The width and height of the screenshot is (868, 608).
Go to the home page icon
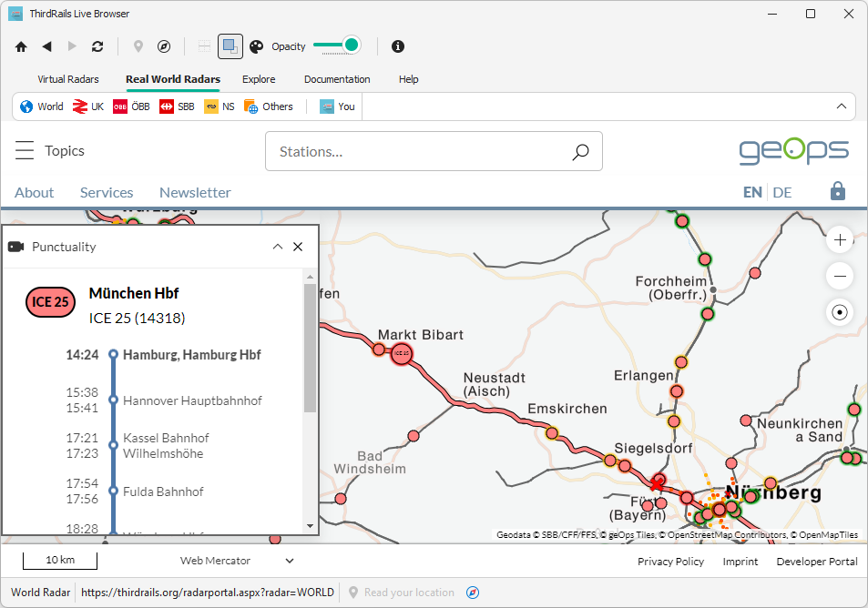click(21, 47)
